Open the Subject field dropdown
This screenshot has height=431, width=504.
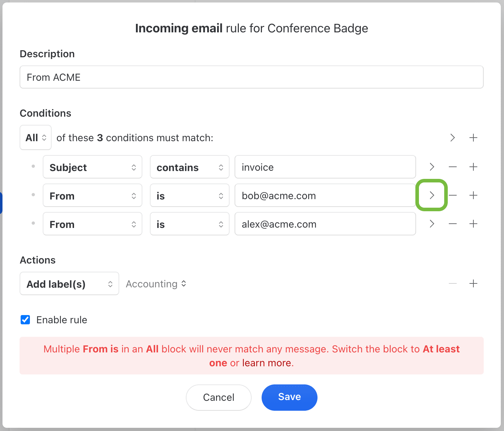93,167
